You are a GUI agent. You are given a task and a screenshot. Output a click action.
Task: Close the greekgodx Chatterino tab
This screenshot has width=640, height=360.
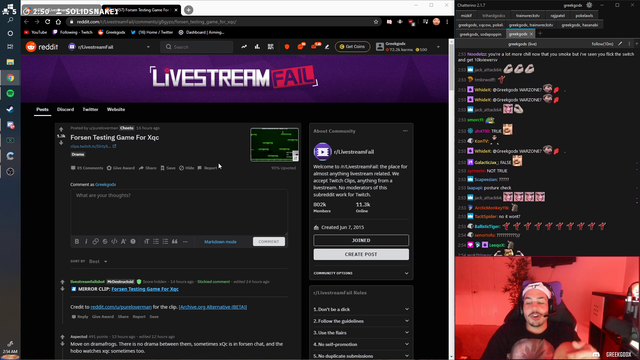tap(531, 34)
